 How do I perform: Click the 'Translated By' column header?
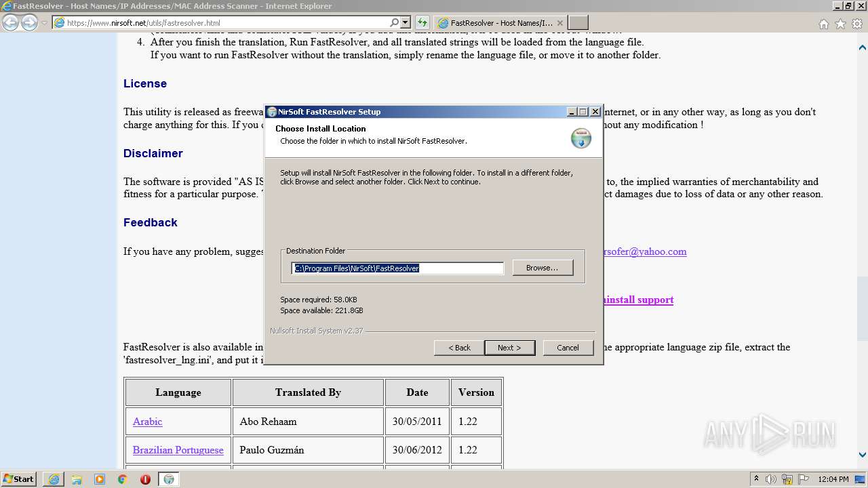pyautogui.click(x=308, y=392)
